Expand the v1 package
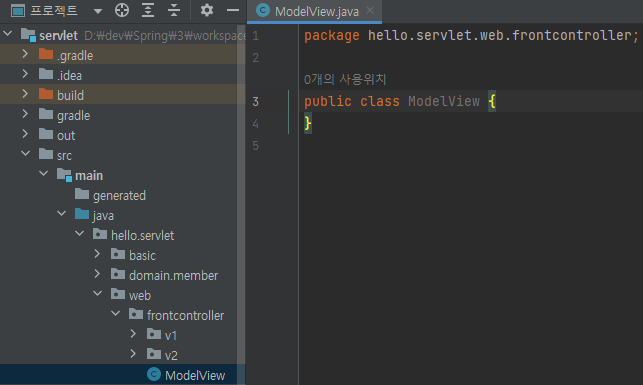Screen dimensions: 643x385 133,334
